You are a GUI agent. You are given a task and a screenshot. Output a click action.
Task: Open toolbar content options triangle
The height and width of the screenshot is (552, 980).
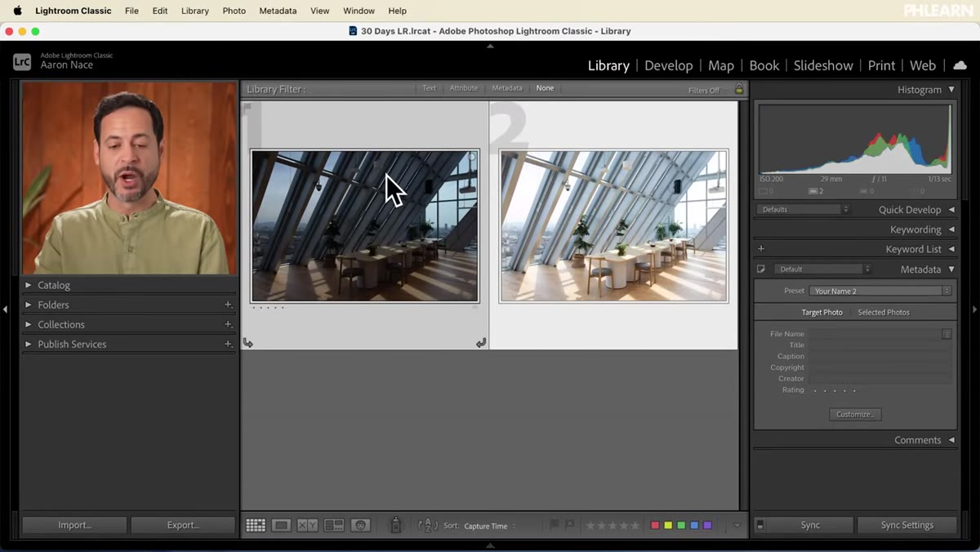coord(737,526)
